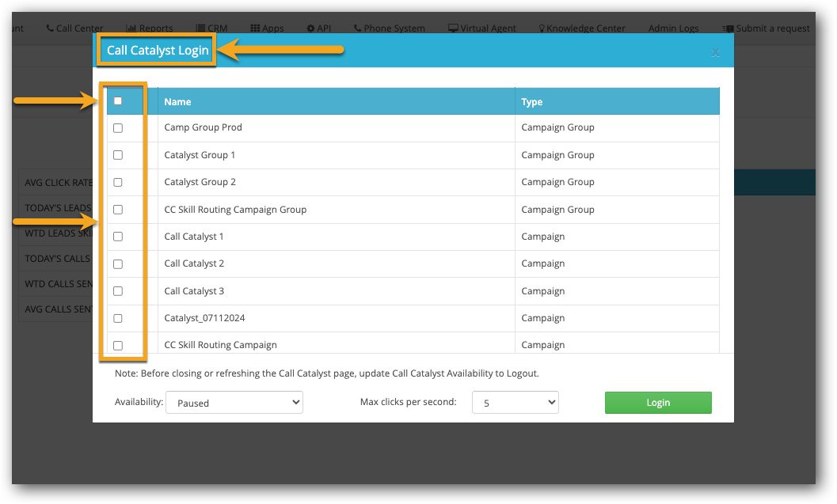The height and width of the screenshot is (504, 837).
Task: Enable the Catalyst Group 2 checkbox
Action: [x=118, y=183]
